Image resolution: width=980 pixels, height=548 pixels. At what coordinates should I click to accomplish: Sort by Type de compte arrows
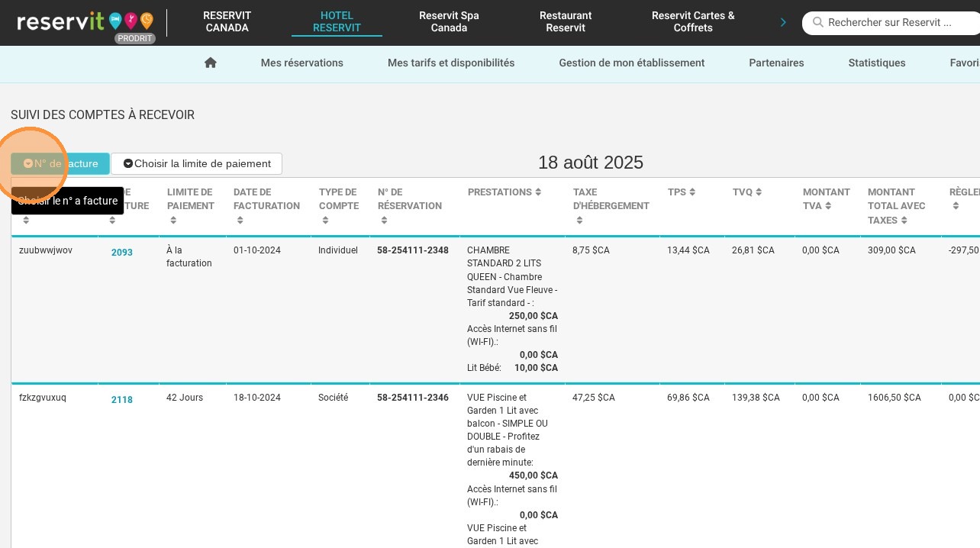326,221
